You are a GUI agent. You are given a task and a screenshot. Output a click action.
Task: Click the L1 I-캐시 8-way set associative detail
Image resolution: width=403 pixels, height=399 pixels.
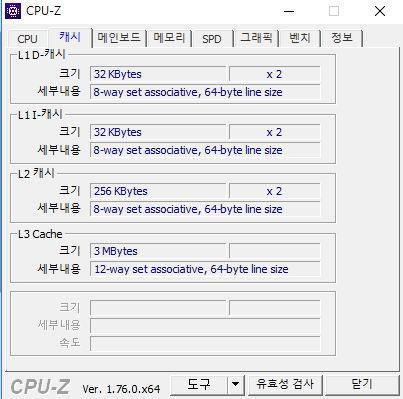(205, 150)
